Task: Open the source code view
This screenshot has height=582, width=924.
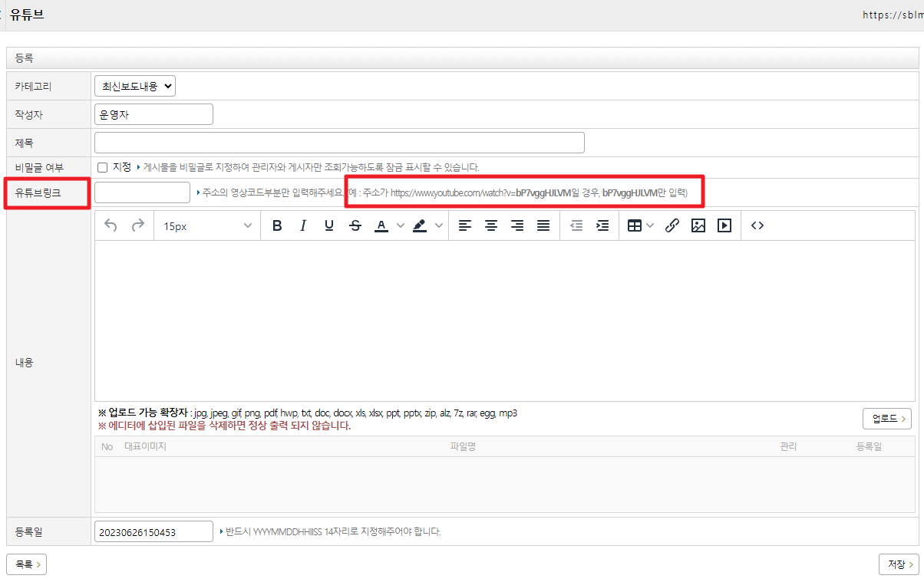Action: click(757, 225)
